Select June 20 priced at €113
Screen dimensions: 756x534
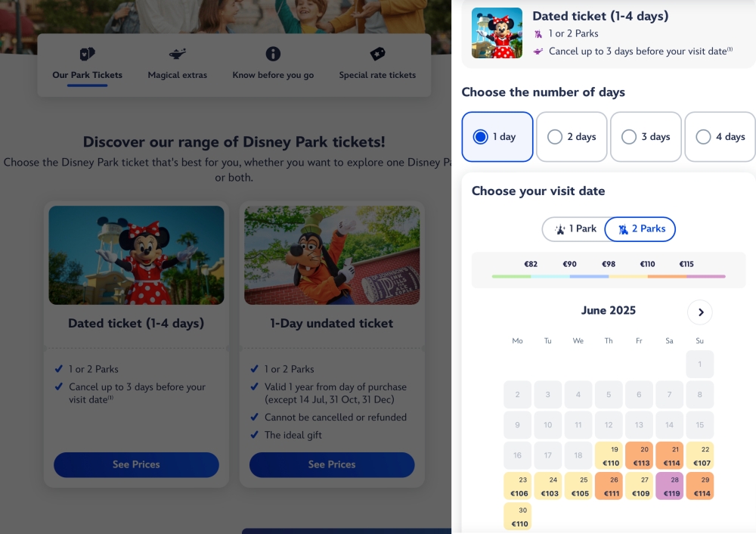click(x=640, y=456)
